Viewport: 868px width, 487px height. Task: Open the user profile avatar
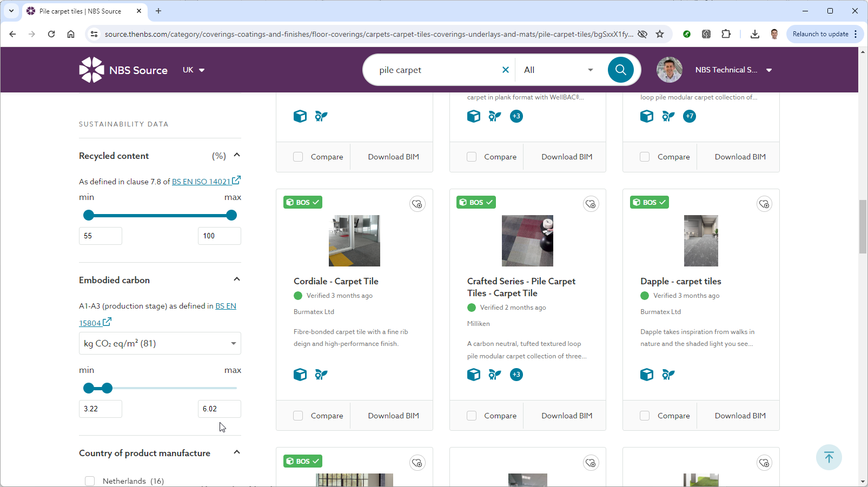pyautogui.click(x=669, y=70)
